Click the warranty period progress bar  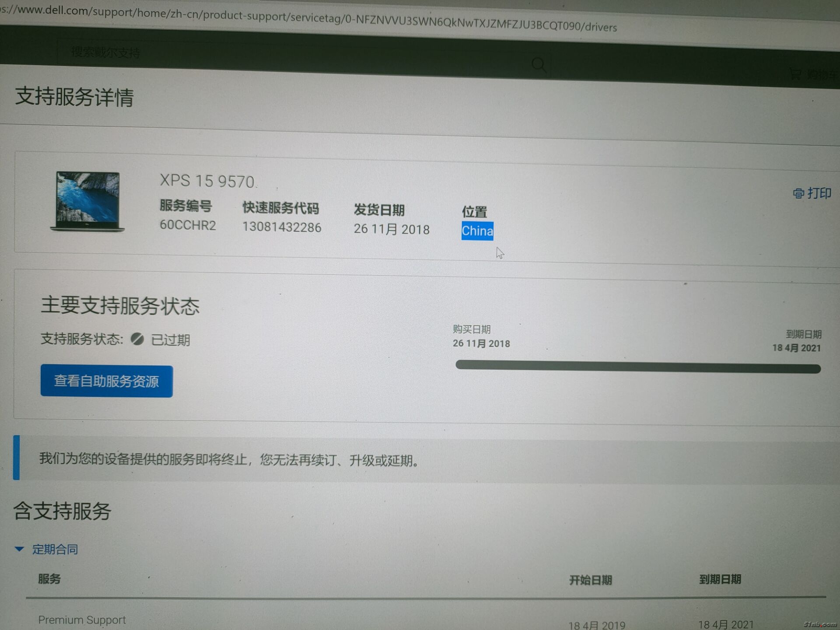point(638,367)
